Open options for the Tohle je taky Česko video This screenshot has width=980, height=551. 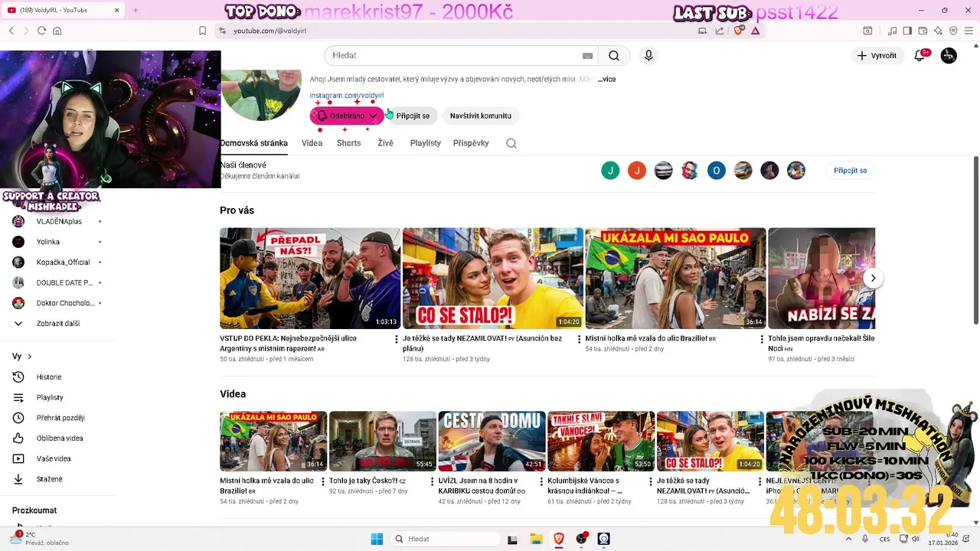(x=432, y=482)
